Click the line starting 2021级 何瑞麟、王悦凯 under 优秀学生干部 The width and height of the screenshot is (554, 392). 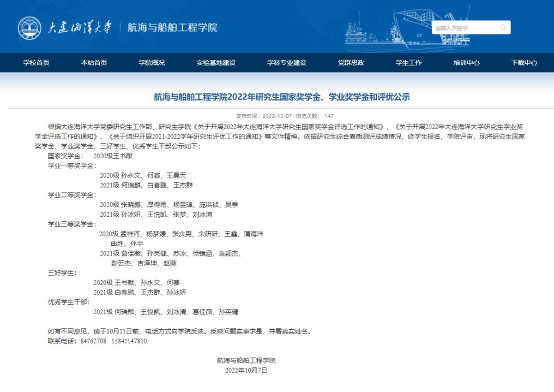coord(166,312)
